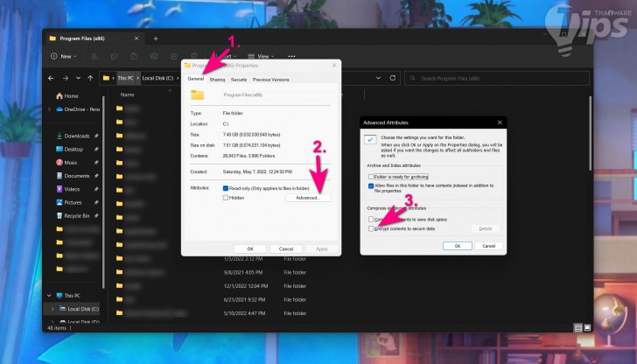Switch to Previous Versions tab
This screenshot has width=637, height=364.
[x=271, y=80]
